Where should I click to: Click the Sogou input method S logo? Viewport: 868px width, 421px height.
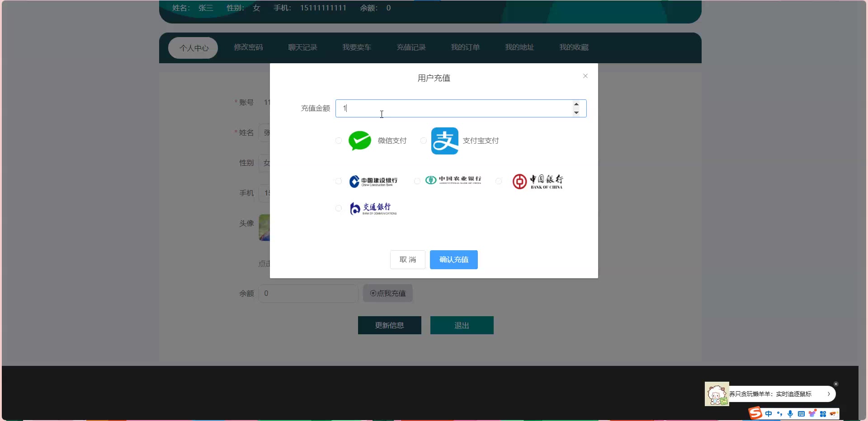point(755,413)
